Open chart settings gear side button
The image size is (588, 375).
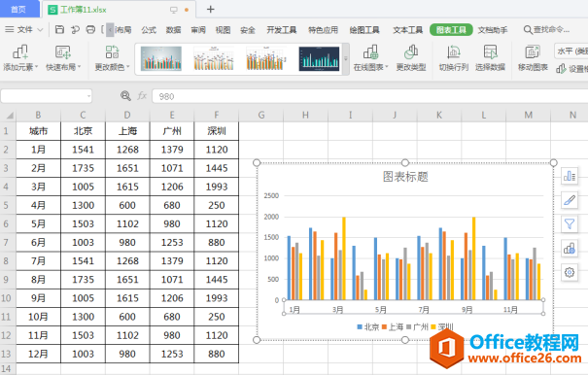[x=570, y=272]
